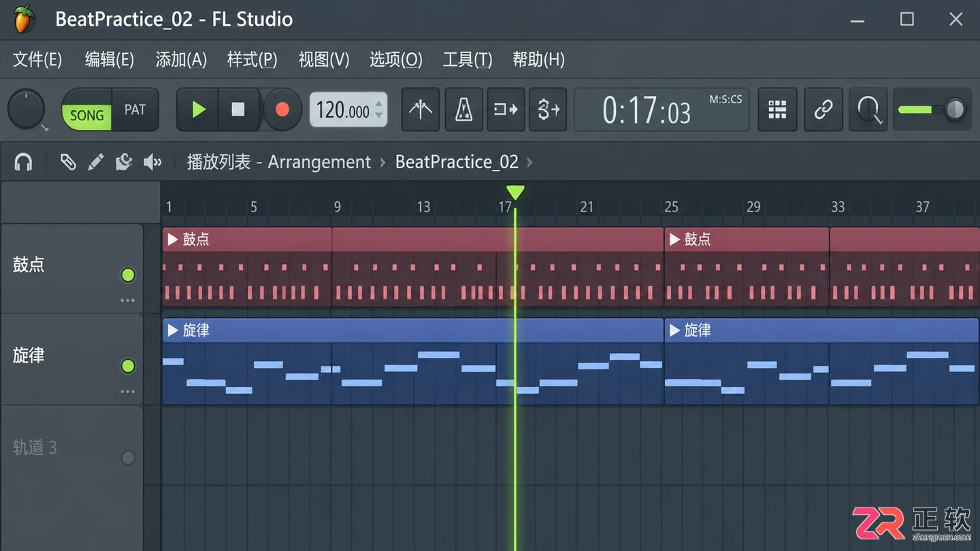Open the channel rack grid icon
This screenshot has width=980, height=551.
[777, 110]
